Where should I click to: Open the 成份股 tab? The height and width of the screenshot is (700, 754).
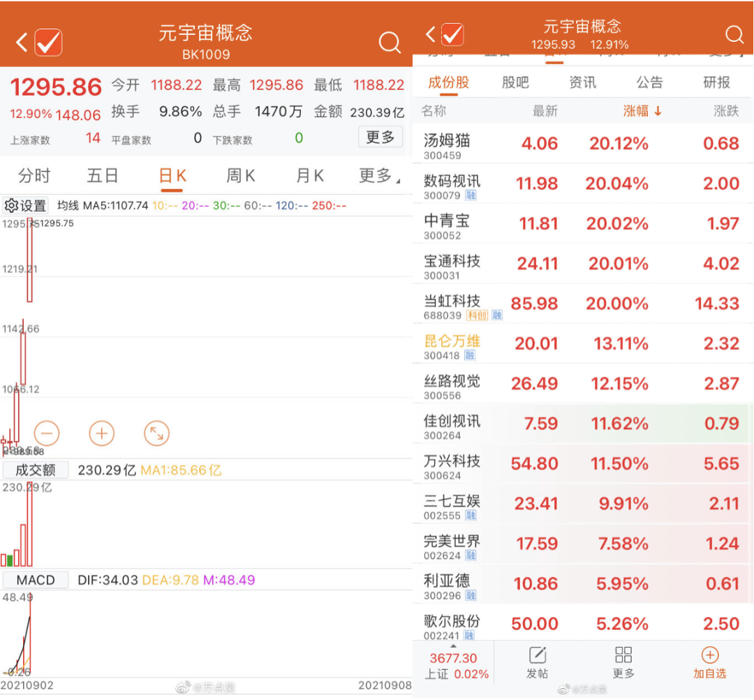(449, 82)
